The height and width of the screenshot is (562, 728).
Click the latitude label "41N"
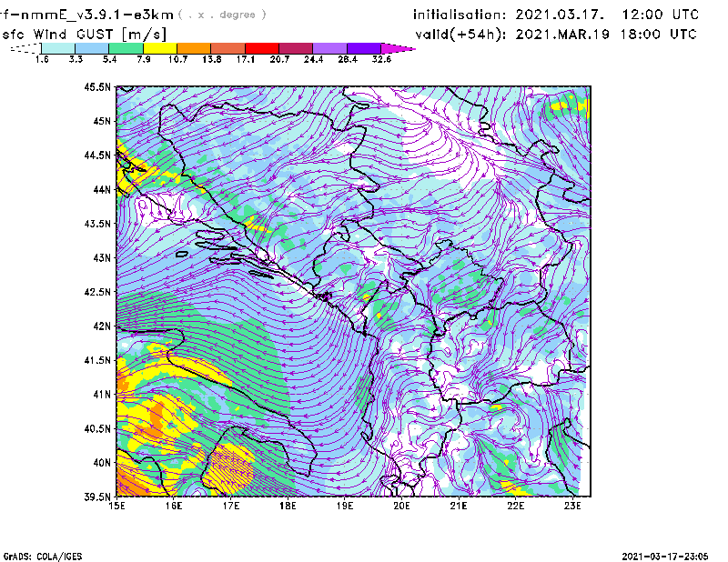click(x=102, y=394)
